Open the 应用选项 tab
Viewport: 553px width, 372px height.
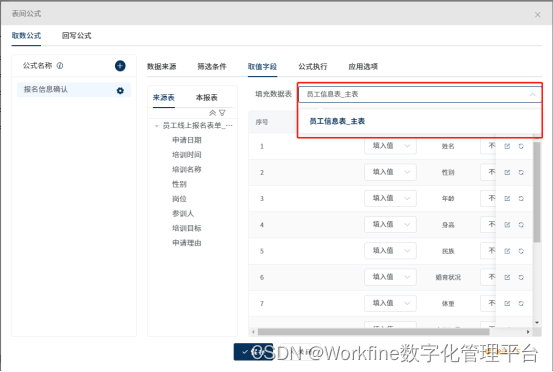[363, 66]
